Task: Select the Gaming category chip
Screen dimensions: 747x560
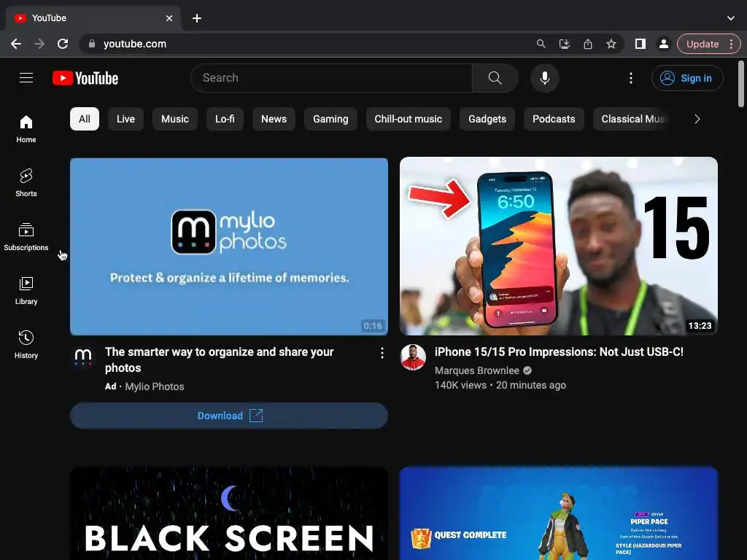Action: 330,119
